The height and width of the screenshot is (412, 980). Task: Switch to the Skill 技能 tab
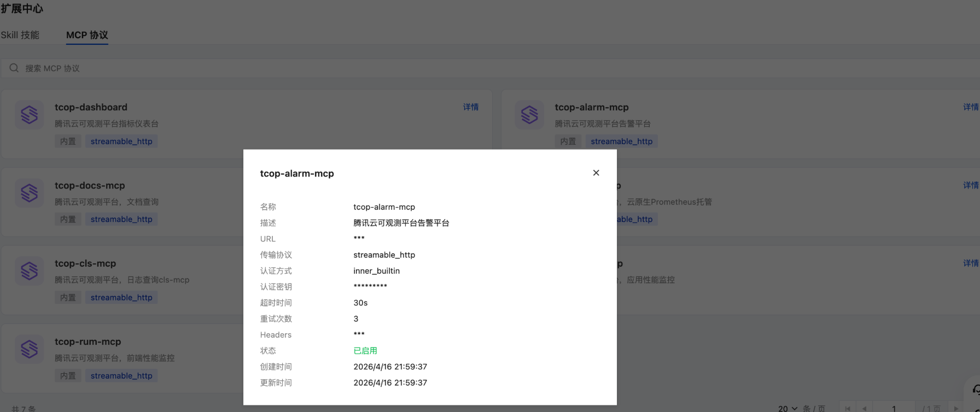20,35
